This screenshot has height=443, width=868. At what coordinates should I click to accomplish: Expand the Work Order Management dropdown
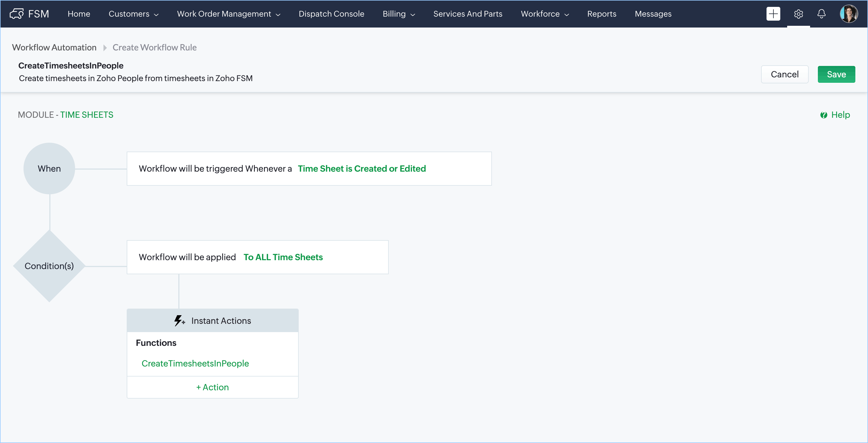tap(228, 14)
